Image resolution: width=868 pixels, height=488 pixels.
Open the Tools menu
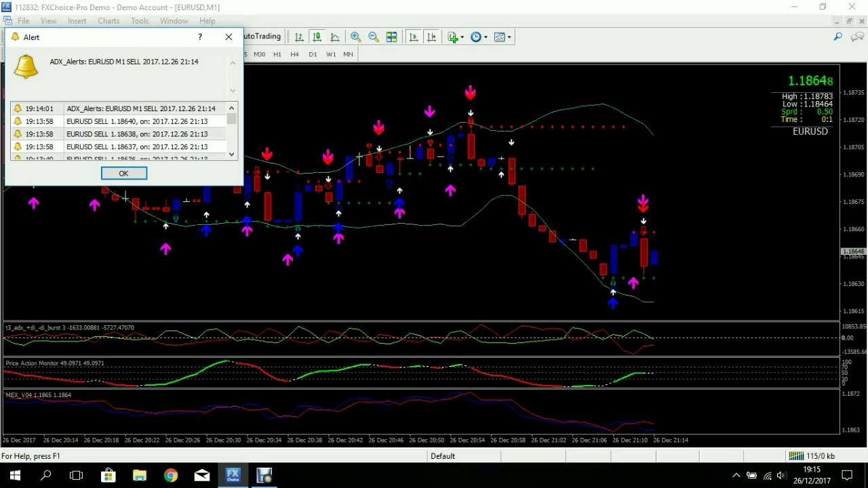pos(140,21)
